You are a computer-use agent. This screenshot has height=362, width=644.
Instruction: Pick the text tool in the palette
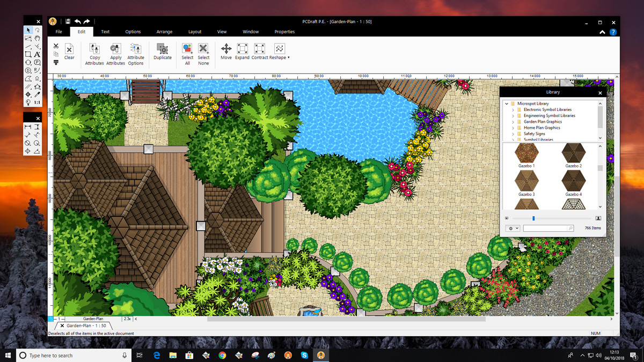(37, 54)
